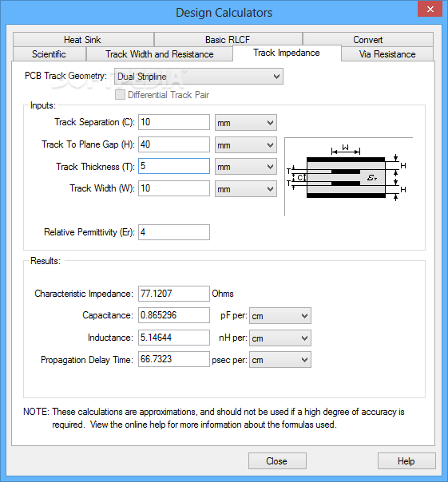Viewport: 448px width, 482px height.
Task: Open Track Separation unit dropdown
Action: tap(245, 123)
